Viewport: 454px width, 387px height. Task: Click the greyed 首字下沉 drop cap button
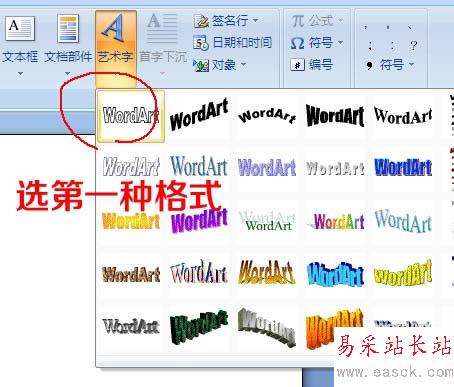(162, 43)
